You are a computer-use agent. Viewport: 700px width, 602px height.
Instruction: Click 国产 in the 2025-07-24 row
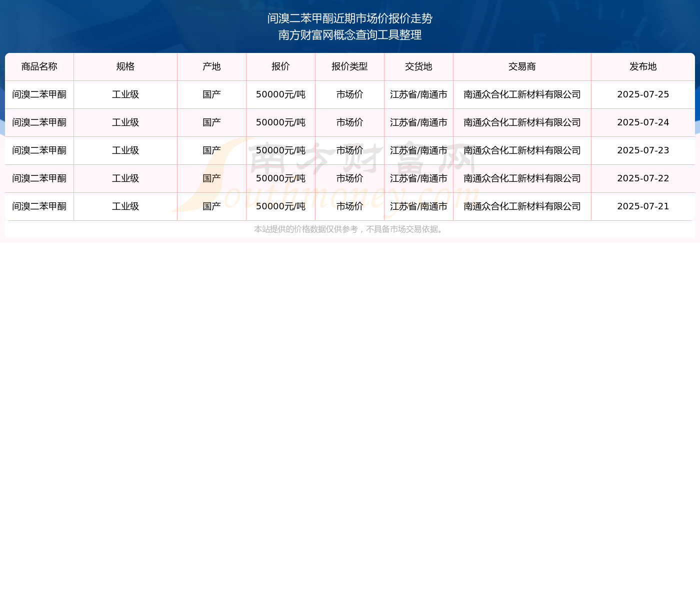tap(211, 122)
